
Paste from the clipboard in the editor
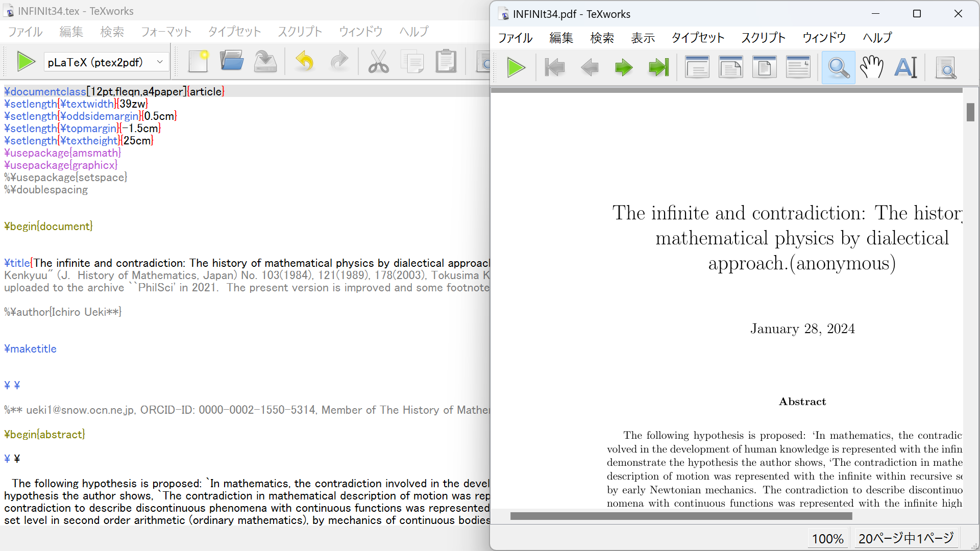tap(446, 62)
